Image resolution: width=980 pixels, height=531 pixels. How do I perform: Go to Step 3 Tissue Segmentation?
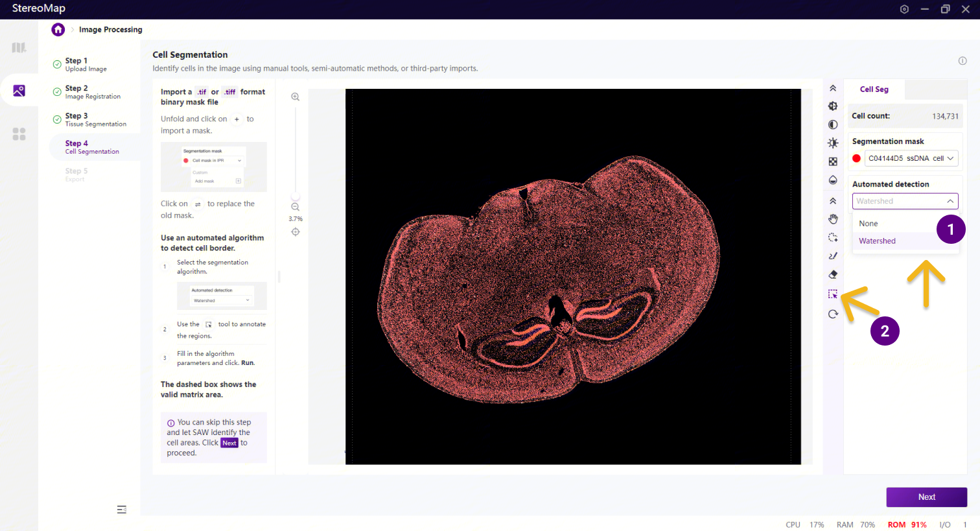[96, 119]
